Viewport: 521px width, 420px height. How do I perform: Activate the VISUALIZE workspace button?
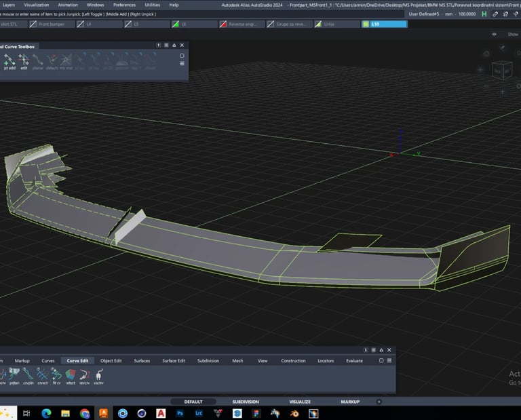pos(299,402)
